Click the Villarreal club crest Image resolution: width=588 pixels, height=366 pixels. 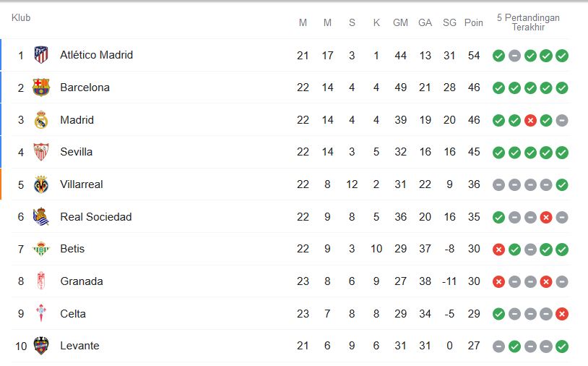41,184
